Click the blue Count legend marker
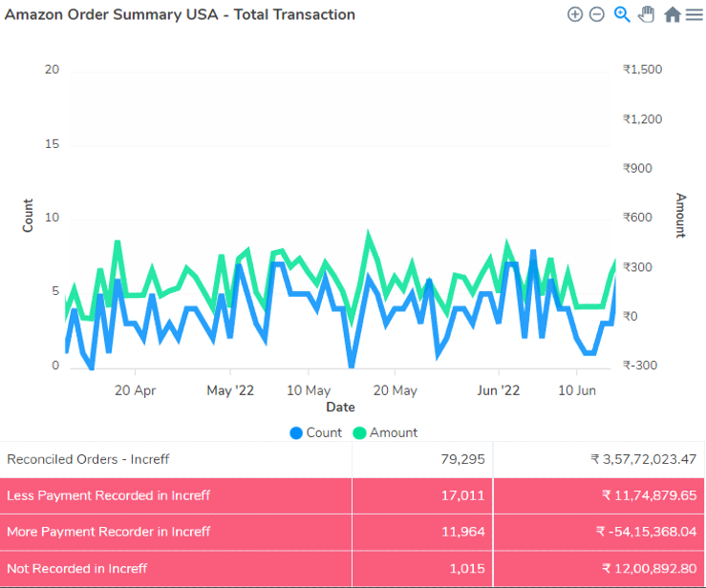Image resolution: width=706 pixels, height=588 pixels. tap(296, 433)
